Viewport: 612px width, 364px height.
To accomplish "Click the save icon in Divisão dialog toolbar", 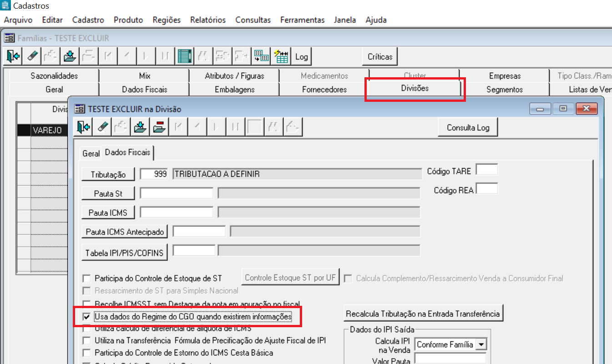I will [139, 127].
